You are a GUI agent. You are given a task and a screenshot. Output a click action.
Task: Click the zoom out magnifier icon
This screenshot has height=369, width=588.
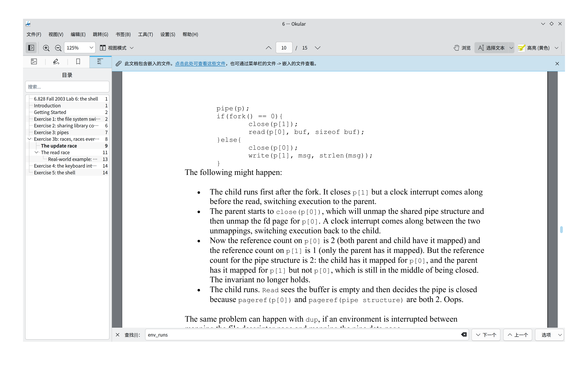point(58,48)
